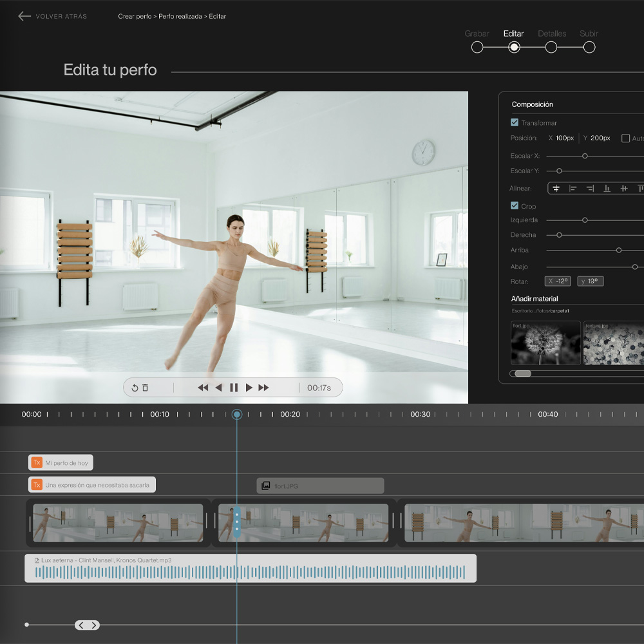
Task: Select the Detalles step circle
Action: click(551, 47)
